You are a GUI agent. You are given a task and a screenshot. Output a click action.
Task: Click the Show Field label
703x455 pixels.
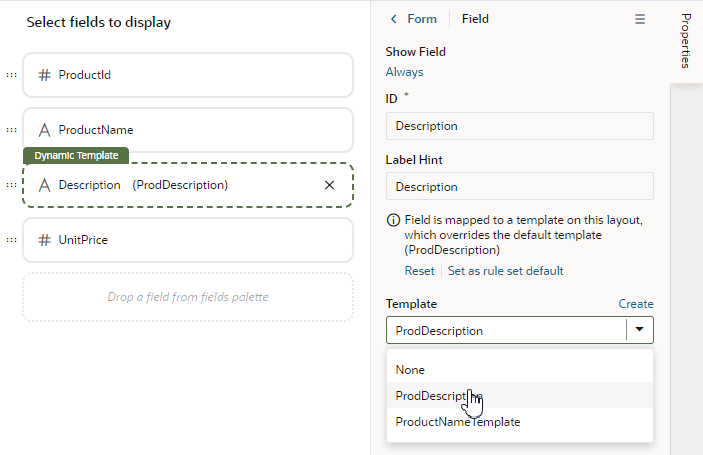tap(416, 52)
